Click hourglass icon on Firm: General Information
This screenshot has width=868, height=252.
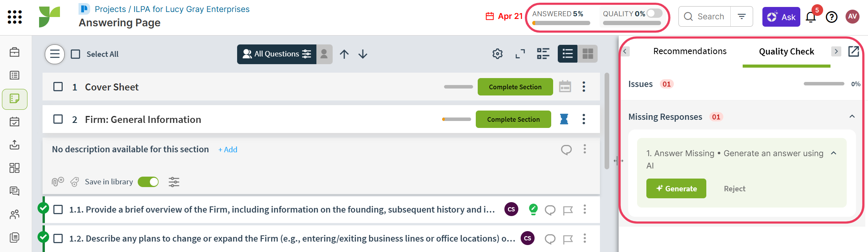pos(564,119)
